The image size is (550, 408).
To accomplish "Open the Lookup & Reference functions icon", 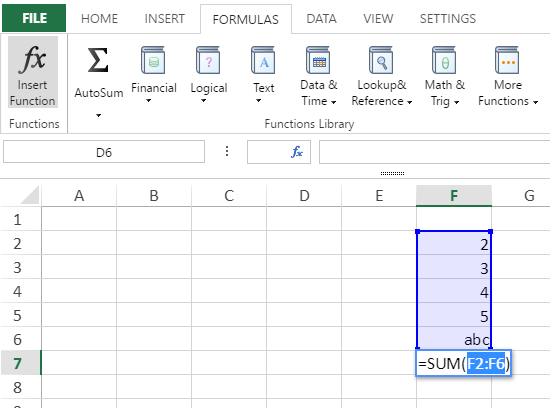I will pos(381,60).
